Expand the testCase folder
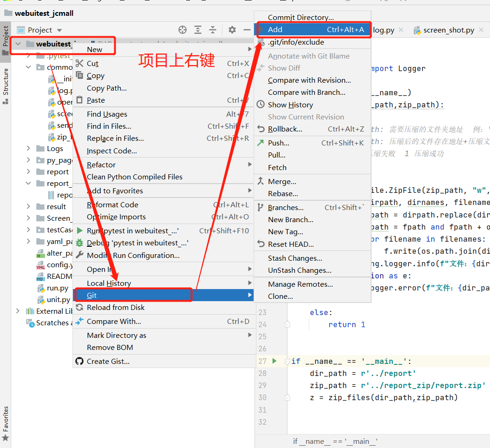This screenshot has width=490, height=448. (28, 230)
